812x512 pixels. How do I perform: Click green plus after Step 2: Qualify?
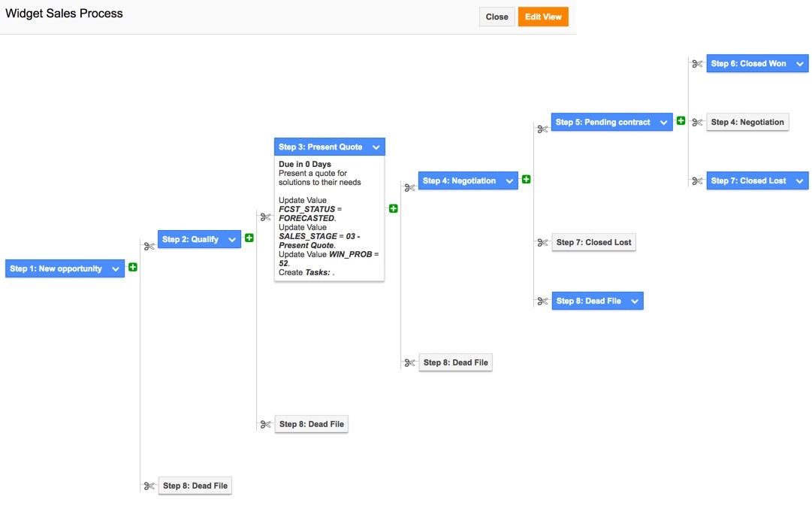click(249, 238)
